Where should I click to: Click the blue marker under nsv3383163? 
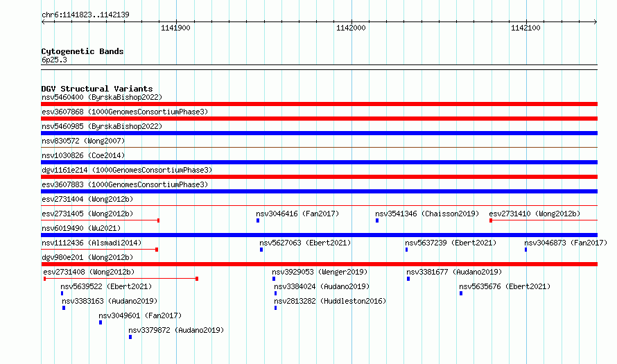(x=64, y=308)
